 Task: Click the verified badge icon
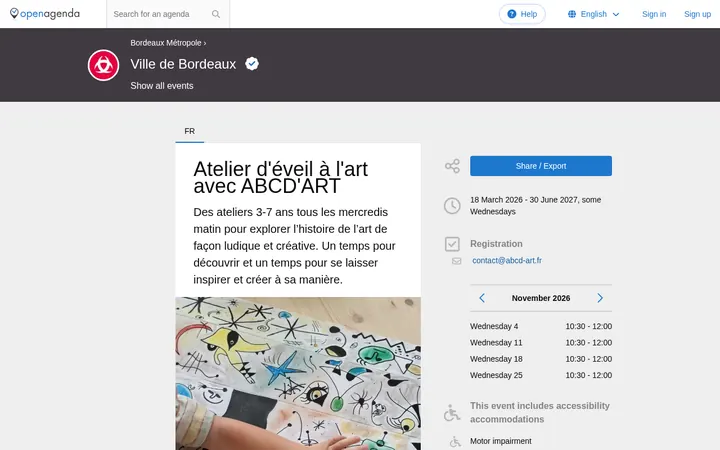(252, 63)
